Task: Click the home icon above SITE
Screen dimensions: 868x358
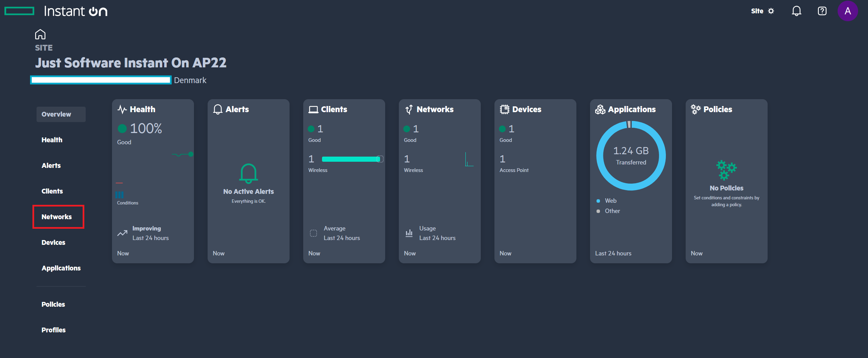Action: tap(40, 34)
